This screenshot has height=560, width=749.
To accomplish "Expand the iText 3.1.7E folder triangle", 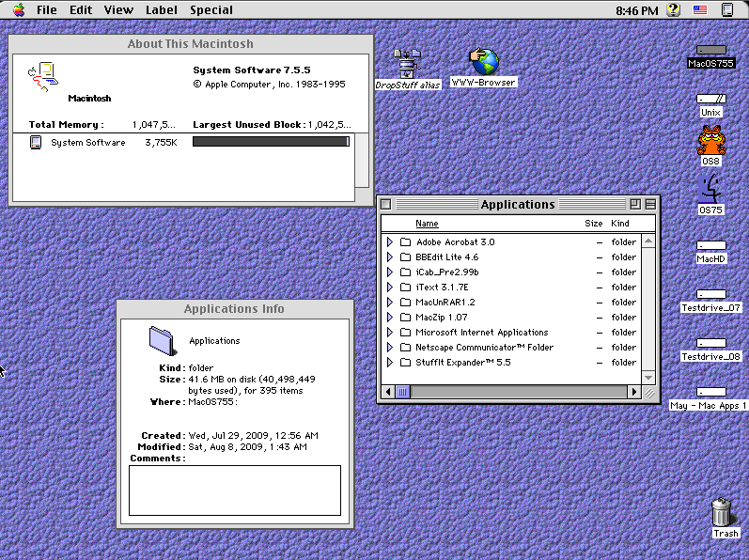I will 390,288.
